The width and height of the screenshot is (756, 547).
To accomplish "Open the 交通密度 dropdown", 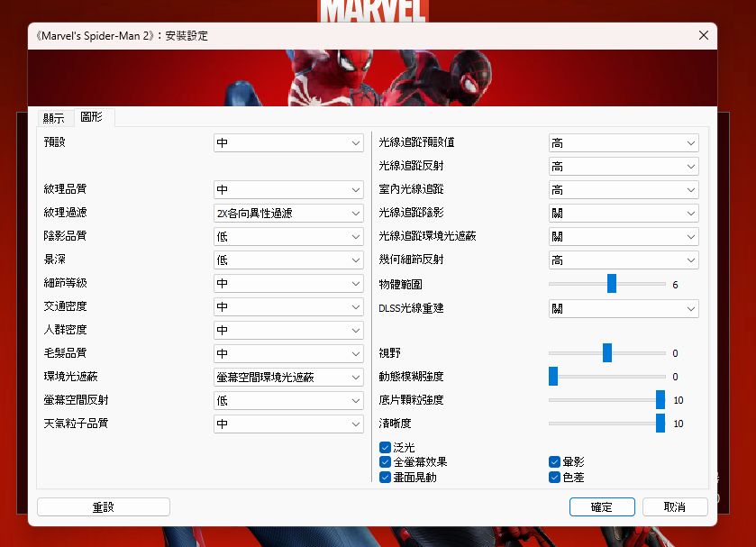I will click(x=288, y=306).
